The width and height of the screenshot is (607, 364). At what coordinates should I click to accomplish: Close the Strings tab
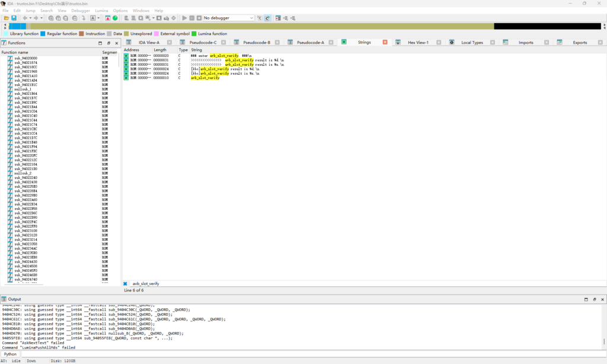click(x=385, y=43)
